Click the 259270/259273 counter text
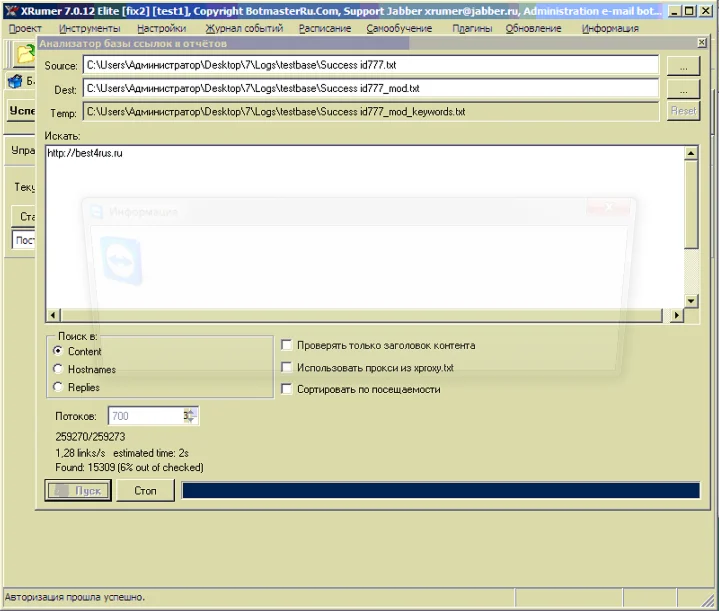The height and width of the screenshot is (611, 719). pos(90,437)
